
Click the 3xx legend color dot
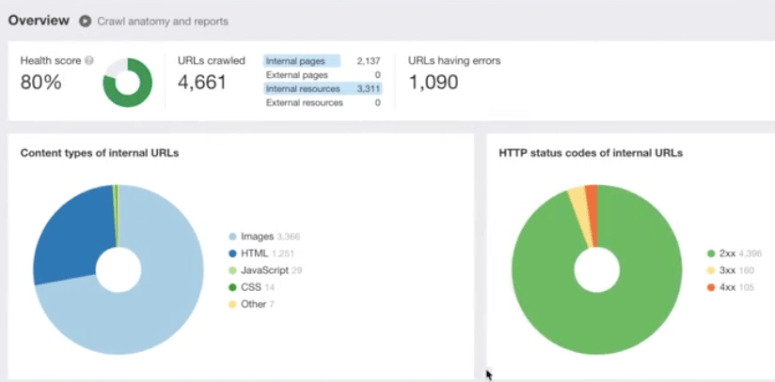711,270
